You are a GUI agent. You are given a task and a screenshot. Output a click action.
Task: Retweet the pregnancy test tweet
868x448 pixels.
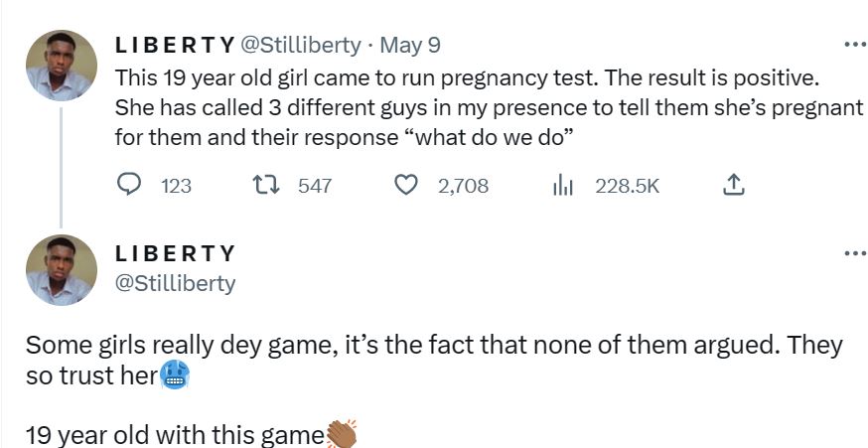(x=264, y=185)
